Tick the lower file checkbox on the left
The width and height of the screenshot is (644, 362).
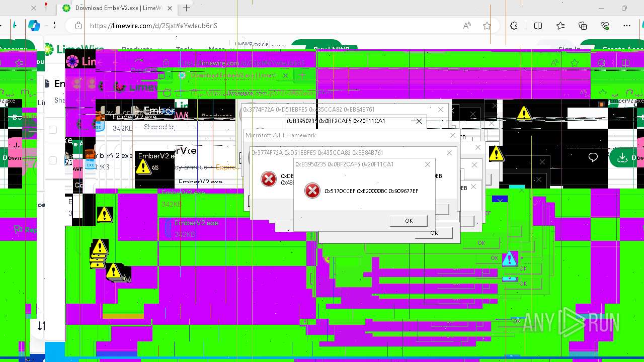(x=53, y=160)
